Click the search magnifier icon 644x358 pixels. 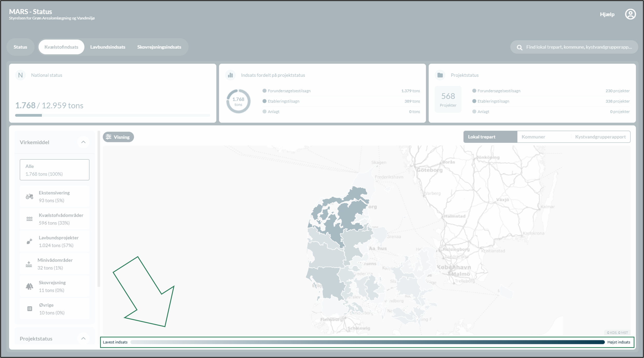click(x=520, y=47)
